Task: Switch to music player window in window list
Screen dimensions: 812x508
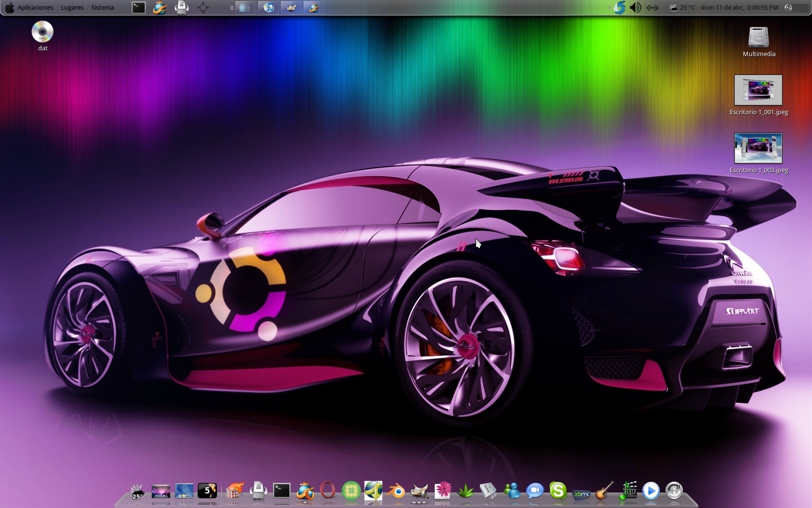Action: point(269,7)
